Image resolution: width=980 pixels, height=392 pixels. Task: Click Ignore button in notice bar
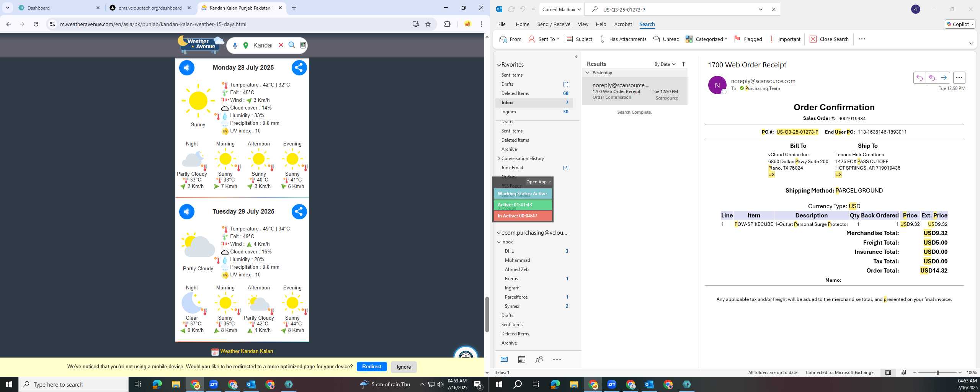[x=403, y=367]
